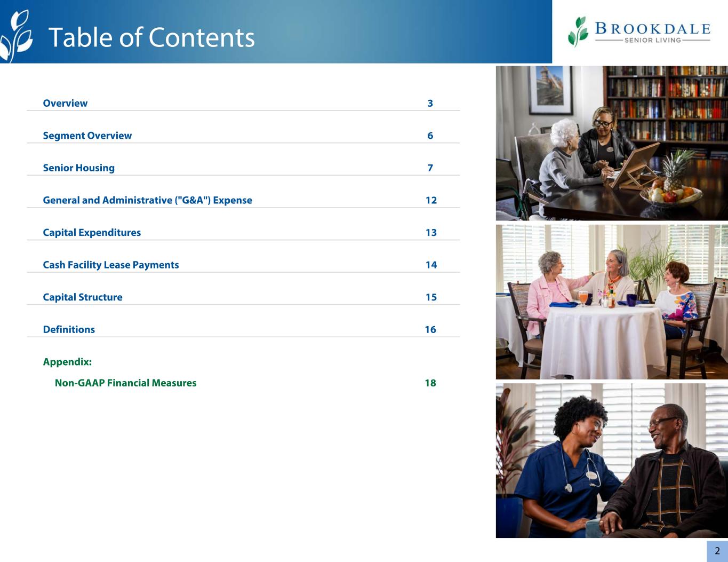The height and width of the screenshot is (562, 728).
Task: Jump to Cash Facility Lease Payments
Action: [x=111, y=265]
